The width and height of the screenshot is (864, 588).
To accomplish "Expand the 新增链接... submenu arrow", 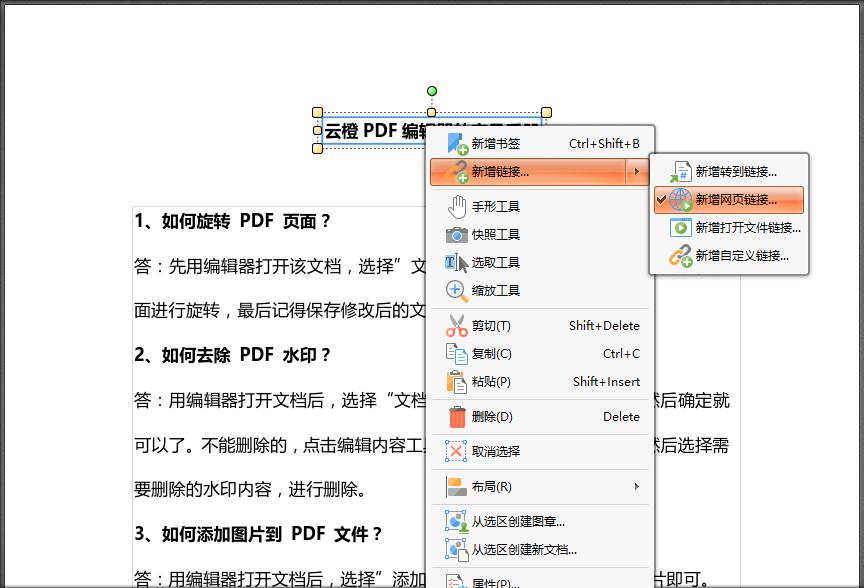I will pos(637,172).
